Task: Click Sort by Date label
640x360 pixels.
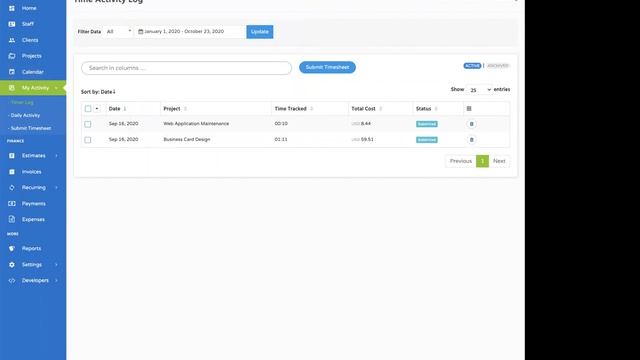Action: tap(98, 92)
